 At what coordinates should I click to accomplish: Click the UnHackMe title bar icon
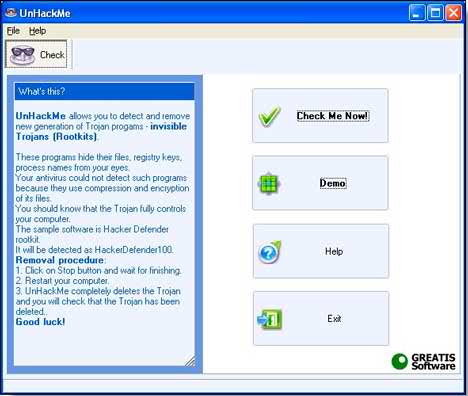point(11,13)
